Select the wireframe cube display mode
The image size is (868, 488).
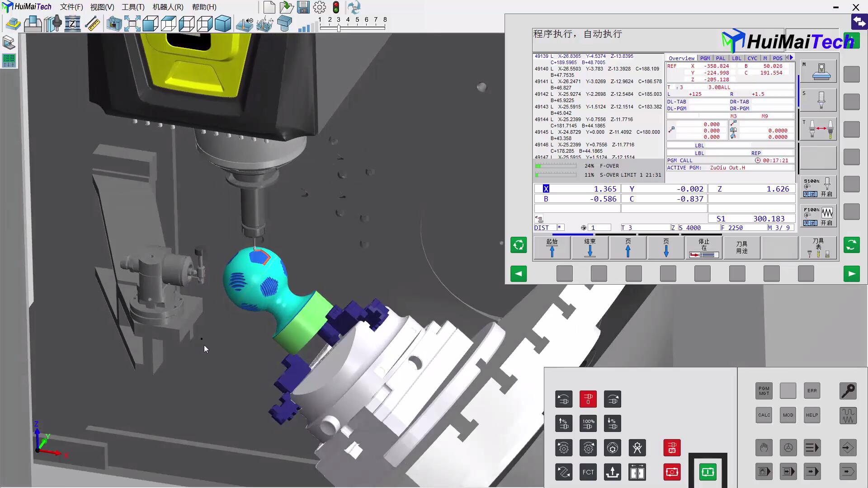point(205,23)
